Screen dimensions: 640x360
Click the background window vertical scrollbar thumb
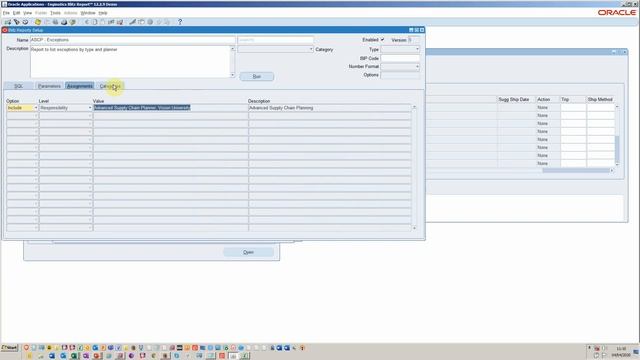pos(617,149)
